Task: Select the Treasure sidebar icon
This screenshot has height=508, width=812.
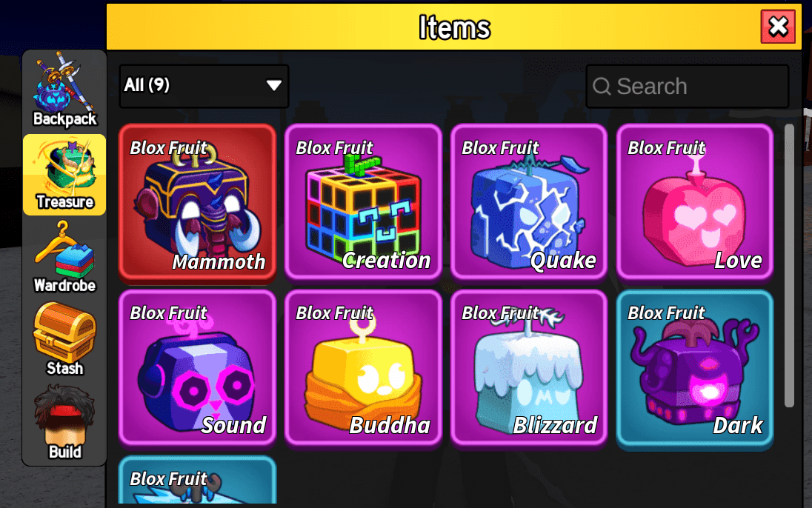Action: [64, 175]
